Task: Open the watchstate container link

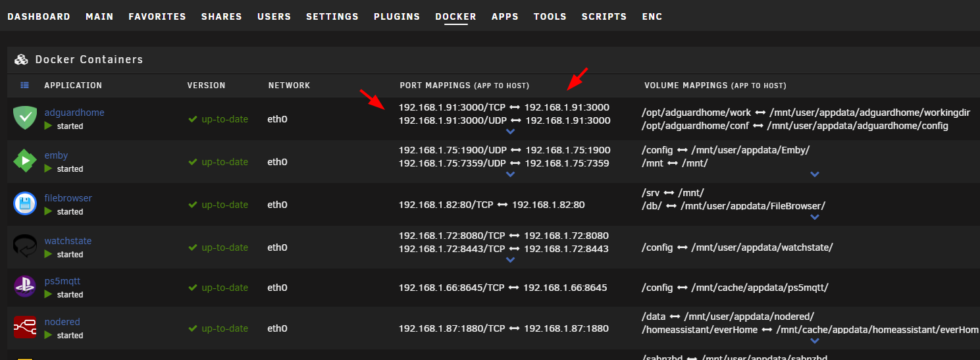Action: [68, 241]
